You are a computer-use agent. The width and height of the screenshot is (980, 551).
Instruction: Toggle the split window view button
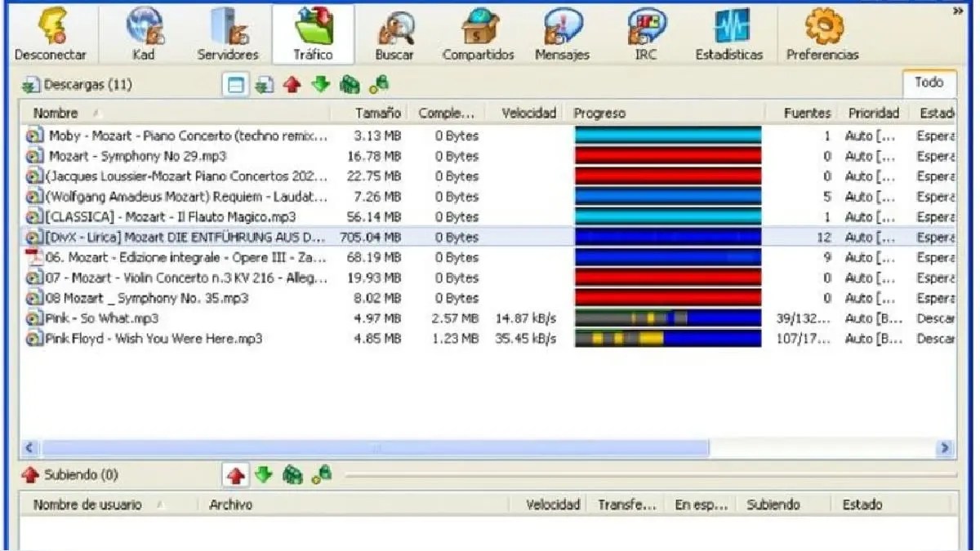pyautogui.click(x=236, y=85)
